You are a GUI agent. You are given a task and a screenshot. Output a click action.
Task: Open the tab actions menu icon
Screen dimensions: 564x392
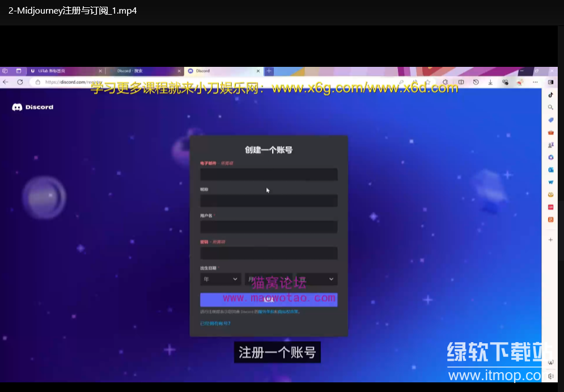click(x=19, y=71)
